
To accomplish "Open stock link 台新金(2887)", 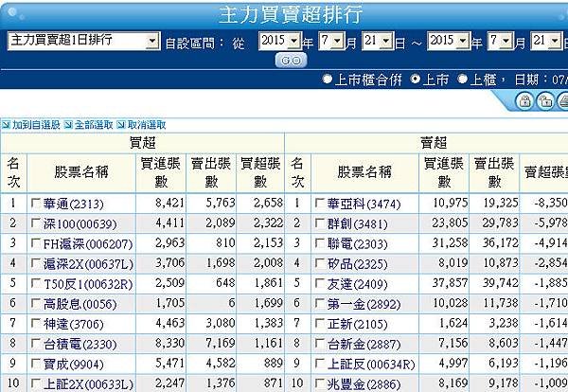I will (x=364, y=344).
